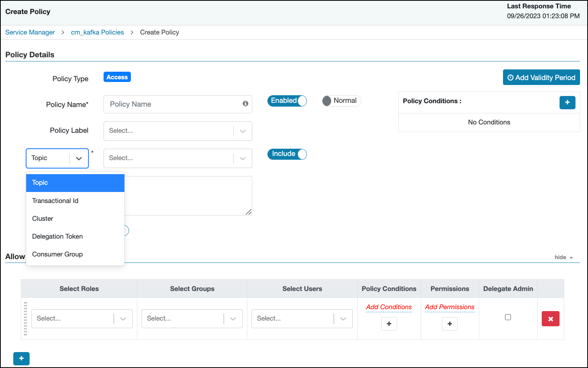
Task: Click the plus icon under Add Permissions
Action: click(450, 324)
